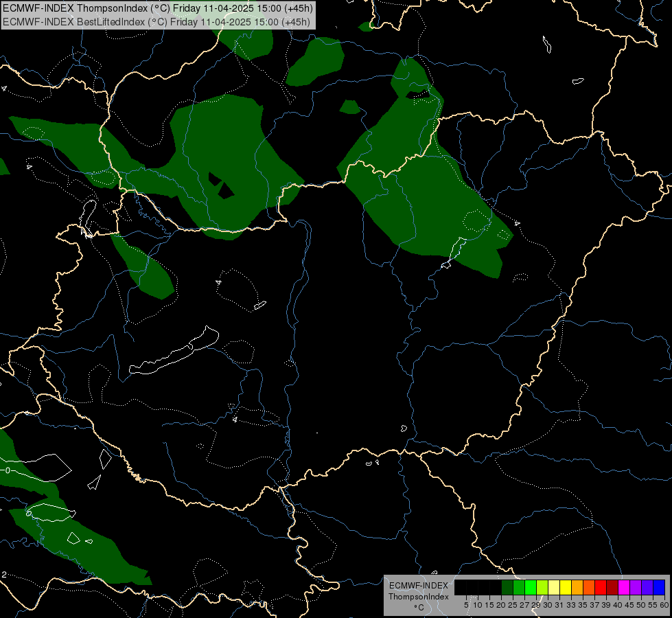The width and height of the screenshot is (672, 618).
Task: Click the legend tick value 37
Action: click(x=594, y=605)
